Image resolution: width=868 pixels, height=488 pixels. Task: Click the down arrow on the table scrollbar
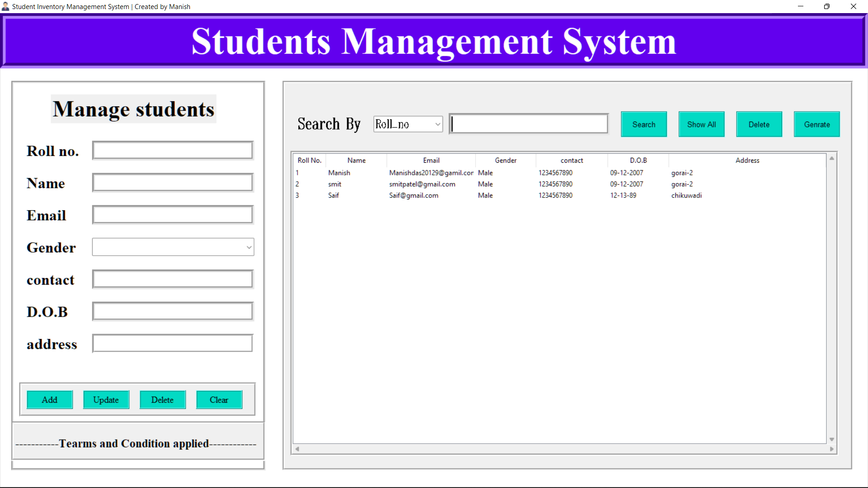click(831, 438)
